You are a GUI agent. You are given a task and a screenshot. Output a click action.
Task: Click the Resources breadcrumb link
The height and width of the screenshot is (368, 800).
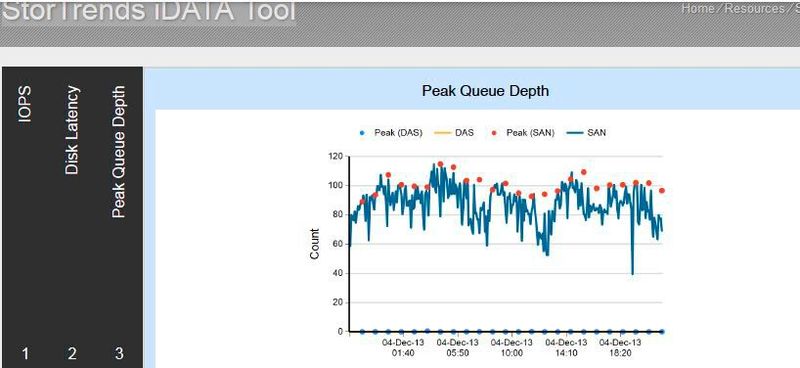755,9
